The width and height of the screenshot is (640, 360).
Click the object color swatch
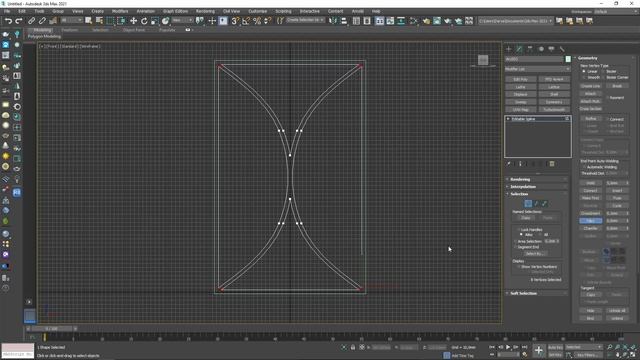coord(568,59)
